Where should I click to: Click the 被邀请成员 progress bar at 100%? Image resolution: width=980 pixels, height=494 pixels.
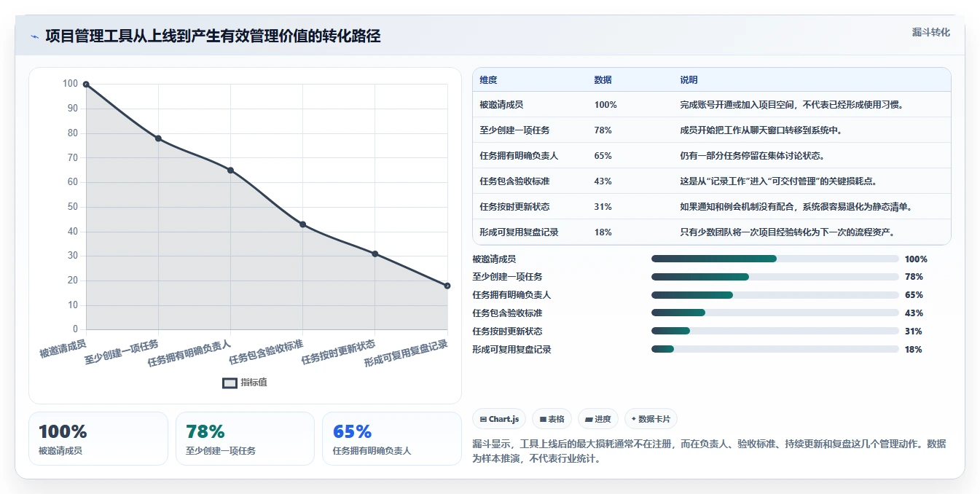[x=775, y=259]
